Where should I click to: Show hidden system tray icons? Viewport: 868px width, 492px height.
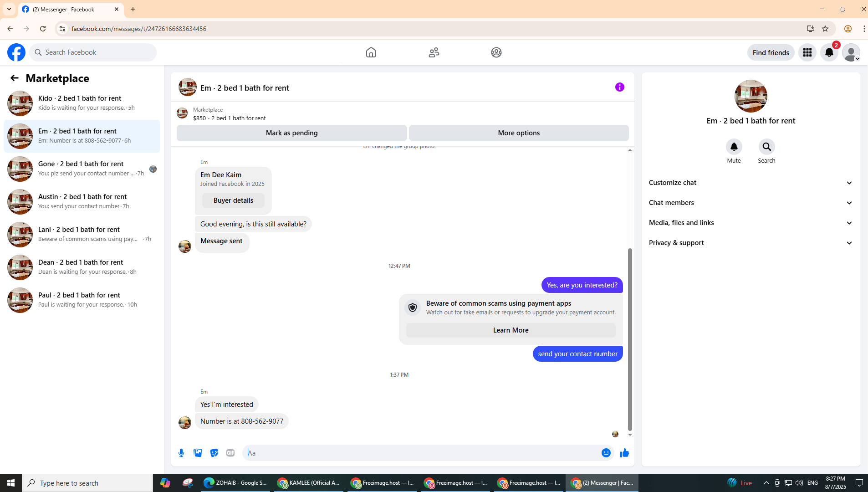click(x=766, y=483)
